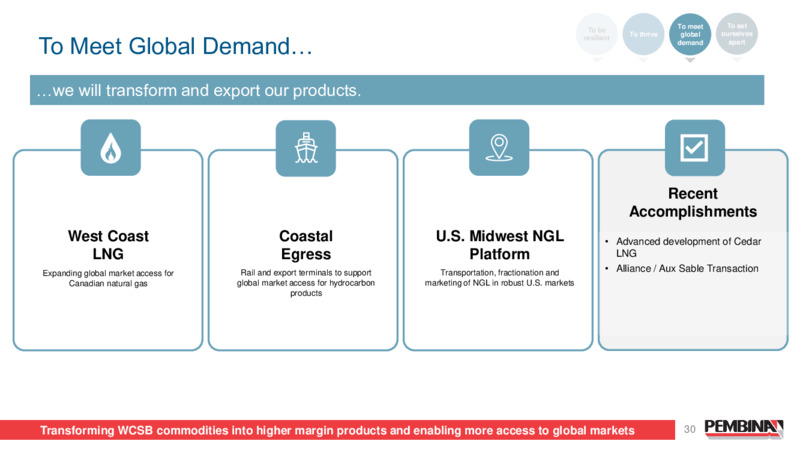Click the flame icon above West Coast LNG

click(x=111, y=148)
